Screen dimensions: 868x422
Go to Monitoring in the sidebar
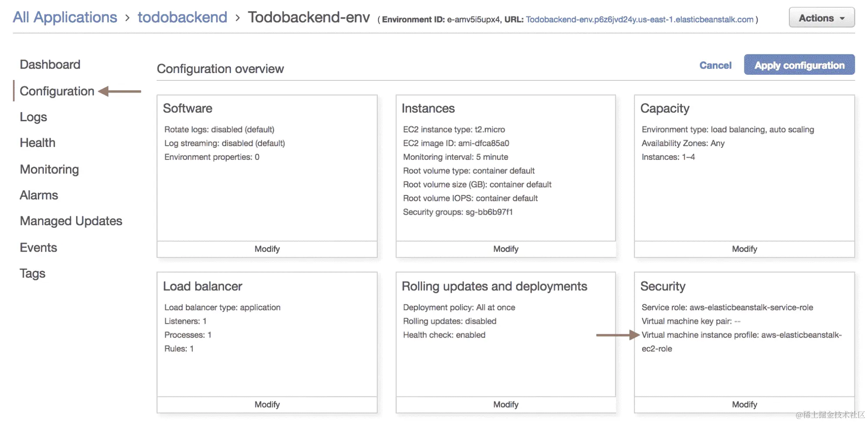49,169
